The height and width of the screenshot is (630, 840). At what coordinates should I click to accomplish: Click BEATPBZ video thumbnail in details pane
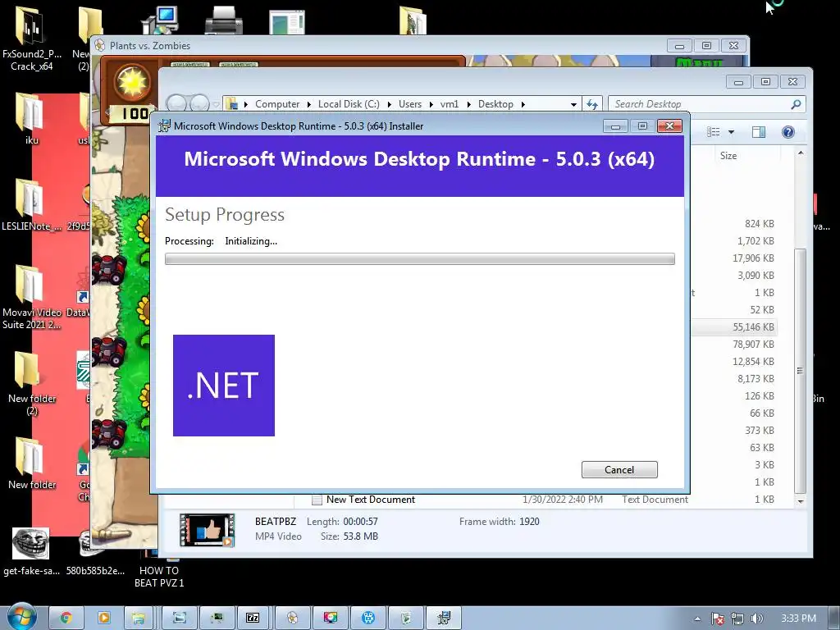[x=208, y=530]
